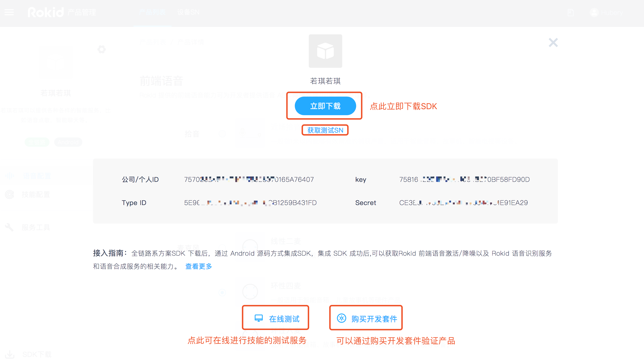Viewport: 644px width, 359px height.
Task: Select 语音配置 in the sidebar
Action: pos(37,176)
